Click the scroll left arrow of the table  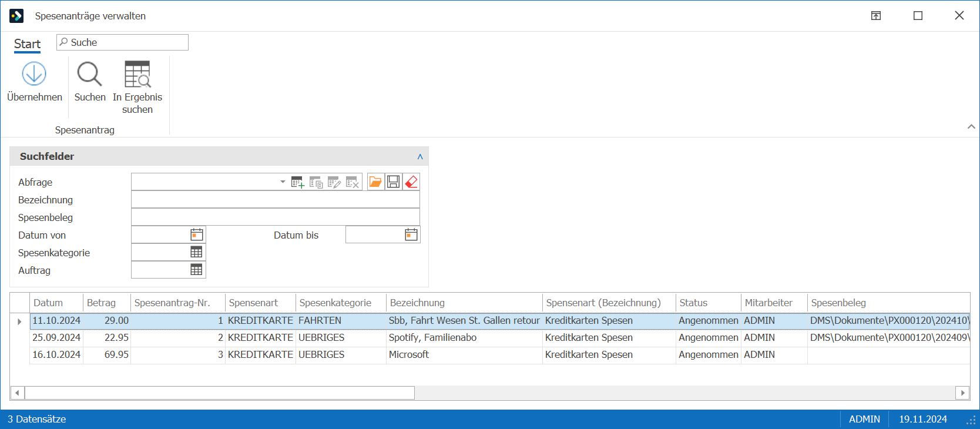point(17,393)
